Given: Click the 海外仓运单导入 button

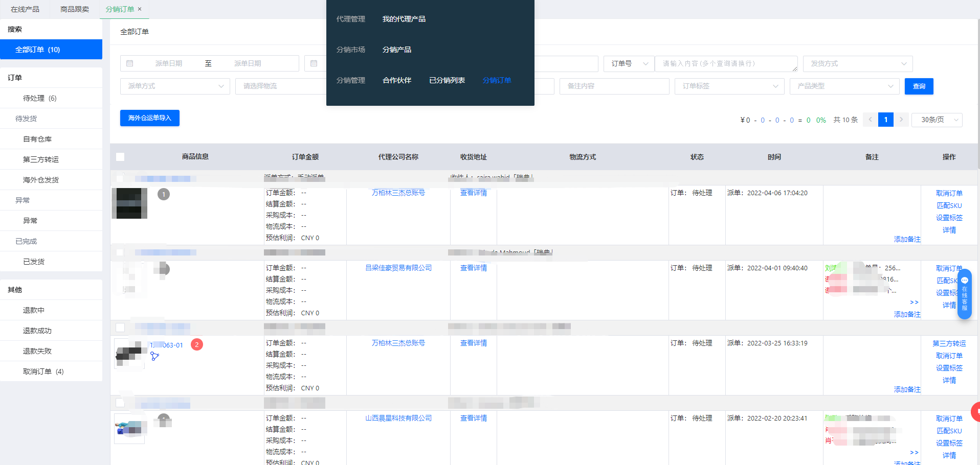Looking at the screenshot, I should 150,118.
